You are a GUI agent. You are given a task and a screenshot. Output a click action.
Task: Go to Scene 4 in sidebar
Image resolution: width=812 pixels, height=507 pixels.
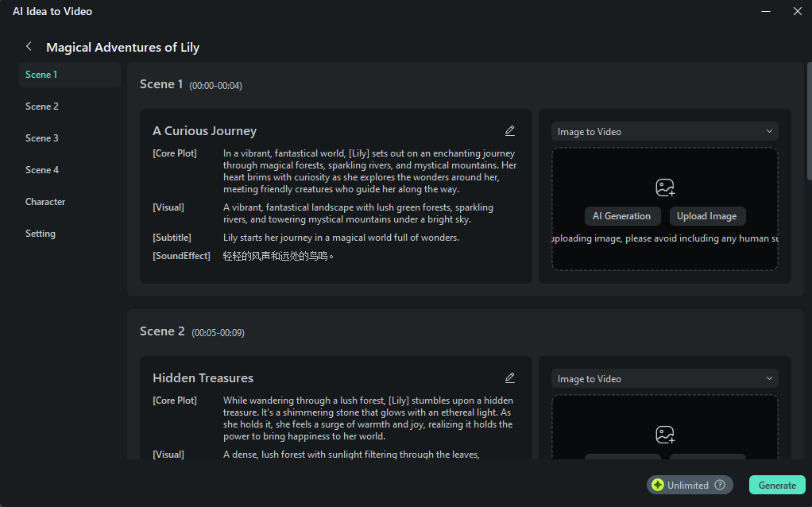(42, 170)
